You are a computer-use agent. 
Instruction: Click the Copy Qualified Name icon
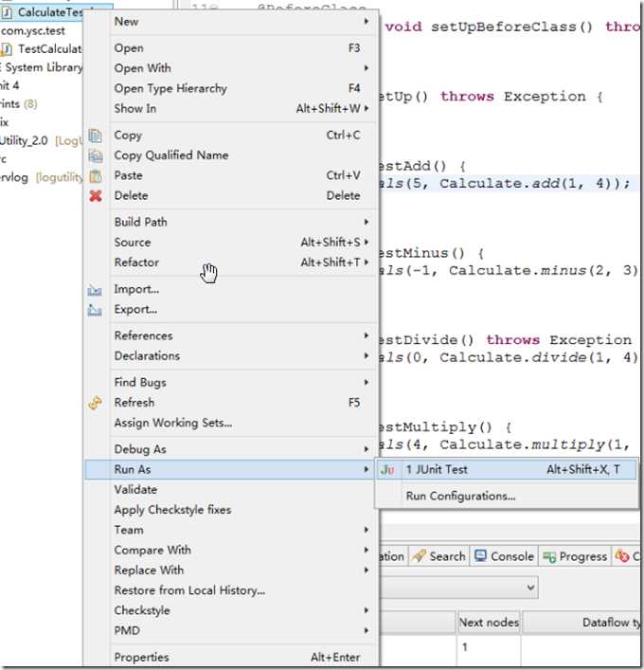pyautogui.click(x=95, y=155)
